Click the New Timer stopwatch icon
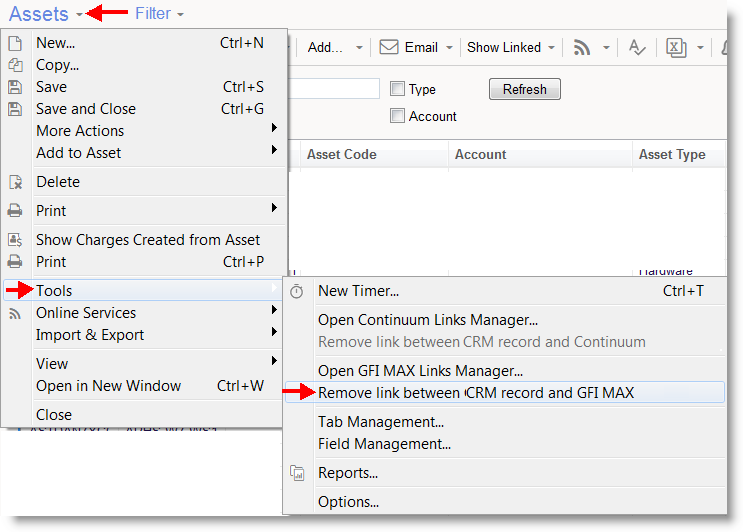743x532 pixels. coord(297,291)
